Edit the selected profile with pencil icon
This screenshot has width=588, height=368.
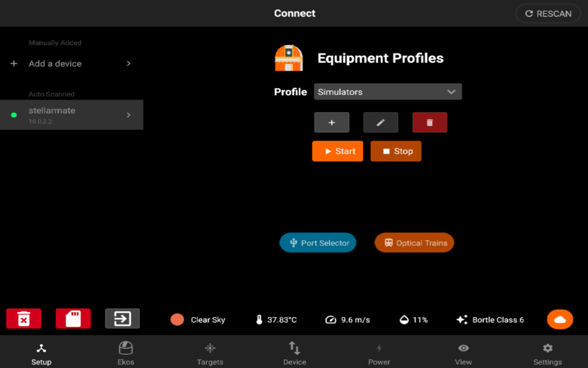(x=380, y=123)
